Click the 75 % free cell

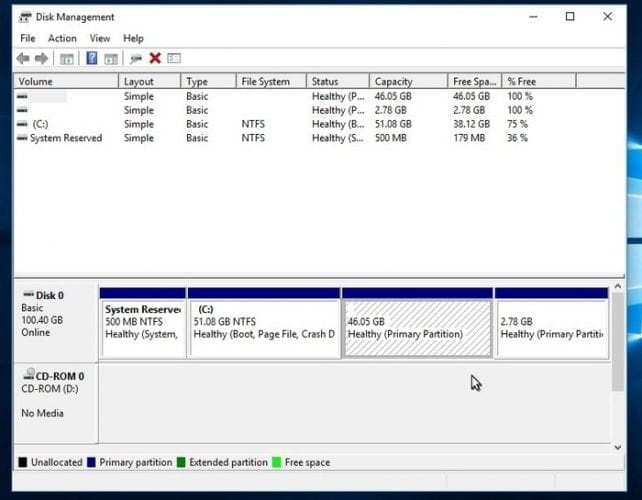click(517, 124)
